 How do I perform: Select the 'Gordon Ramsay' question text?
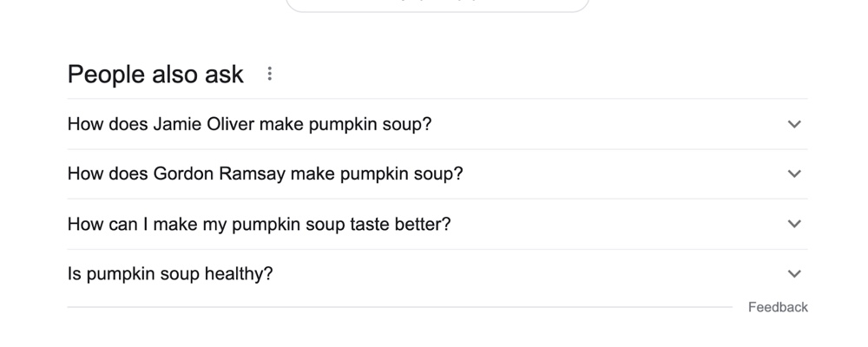[x=265, y=173]
